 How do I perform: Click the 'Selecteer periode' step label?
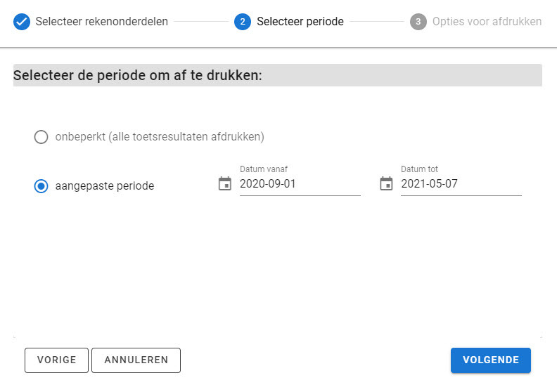pyautogui.click(x=300, y=22)
